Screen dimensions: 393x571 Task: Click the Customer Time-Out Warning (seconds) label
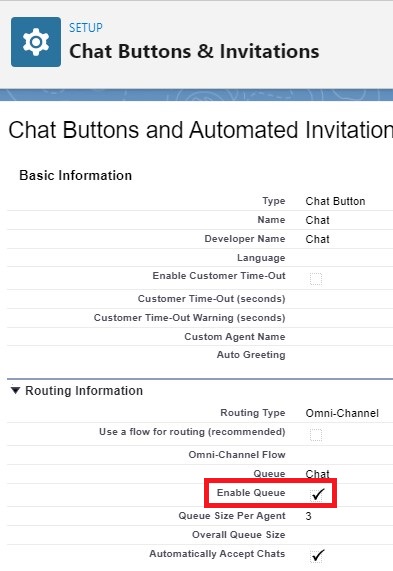(189, 318)
